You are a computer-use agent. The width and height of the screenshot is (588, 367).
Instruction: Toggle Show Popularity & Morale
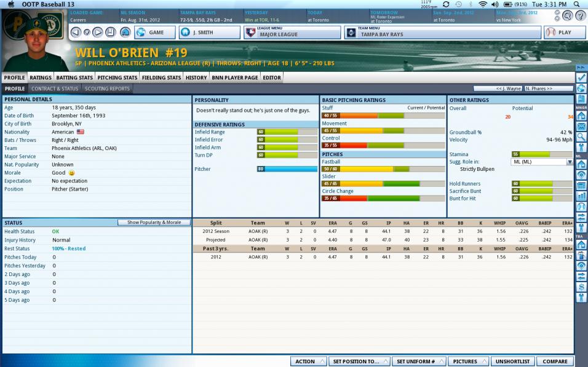click(x=154, y=223)
